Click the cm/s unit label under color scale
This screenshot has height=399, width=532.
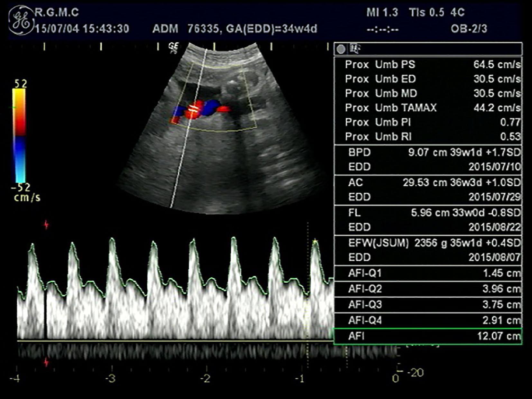tap(27, 197)
